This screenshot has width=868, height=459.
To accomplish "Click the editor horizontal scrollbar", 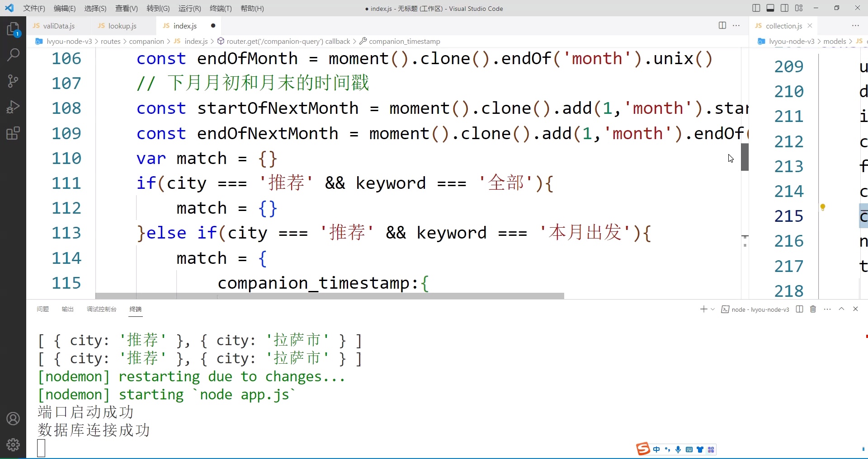I will [329, 296].
